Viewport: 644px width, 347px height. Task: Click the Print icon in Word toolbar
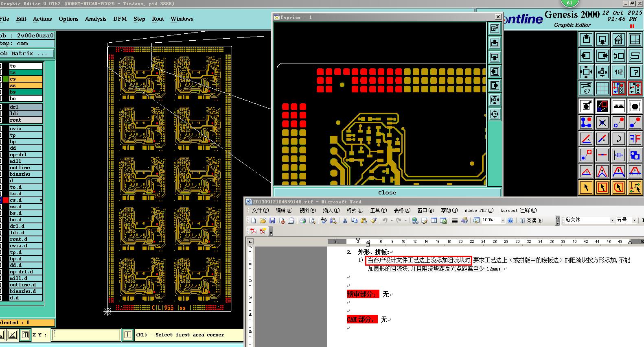point(302,220)
